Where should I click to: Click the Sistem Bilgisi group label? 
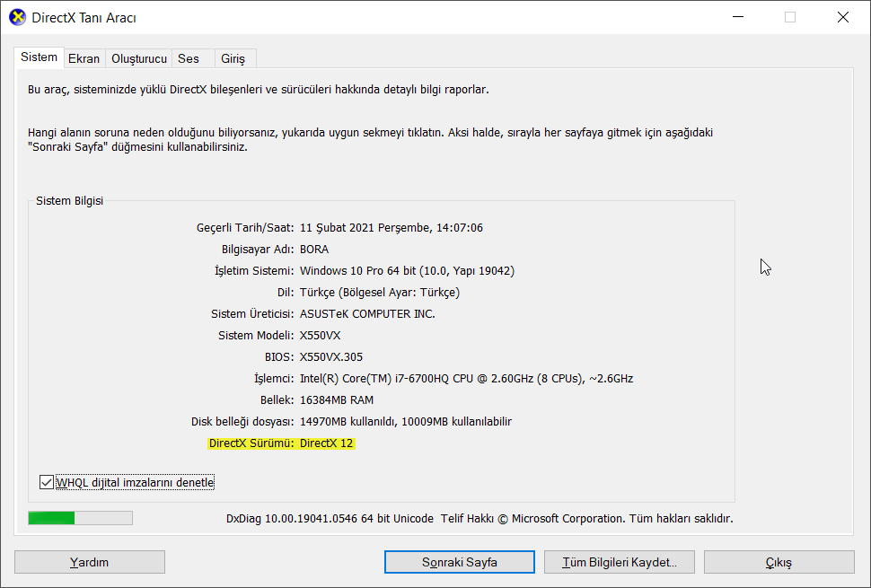[x=69, y=201]
